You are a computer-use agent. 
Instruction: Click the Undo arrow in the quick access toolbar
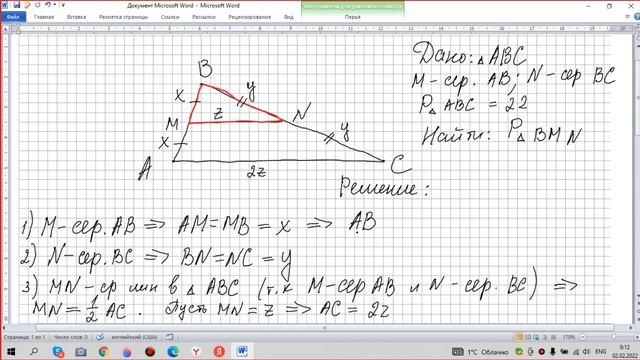pos(48,5)
